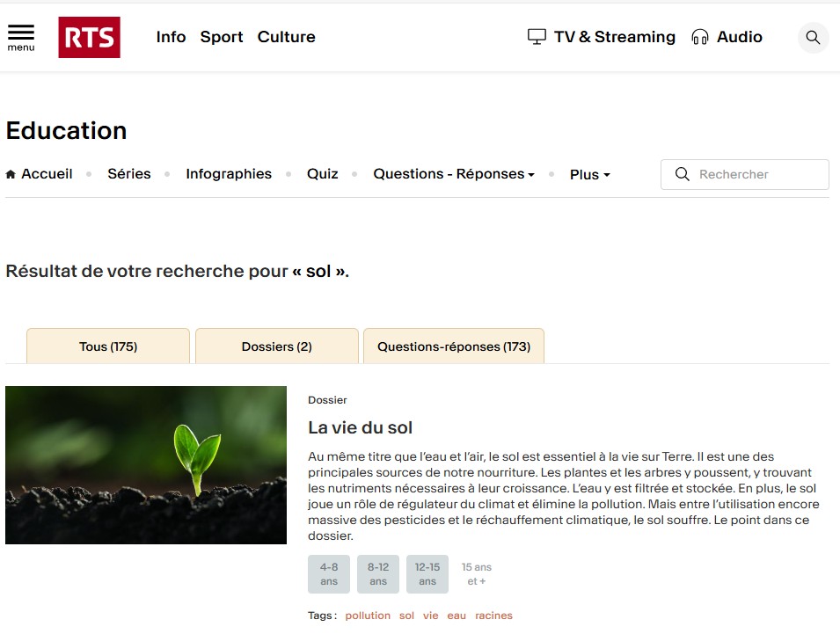Expand the Plus dropdown menu
The height and width of the screenshot is (634, 840).
[x=589, y=175]
